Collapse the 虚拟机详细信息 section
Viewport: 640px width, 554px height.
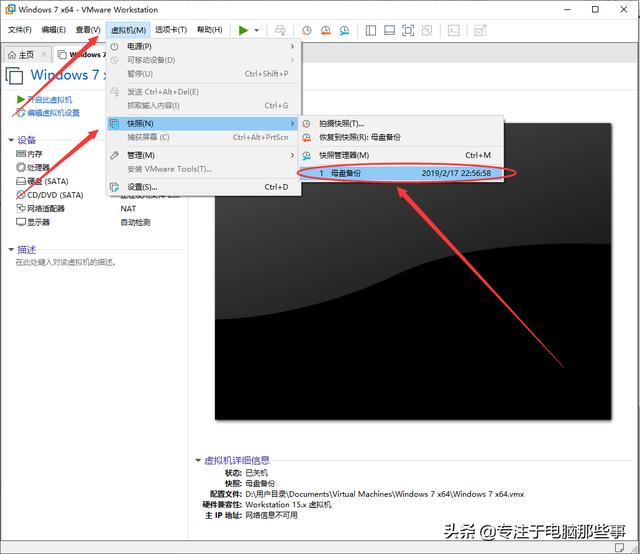coord(198,461)
